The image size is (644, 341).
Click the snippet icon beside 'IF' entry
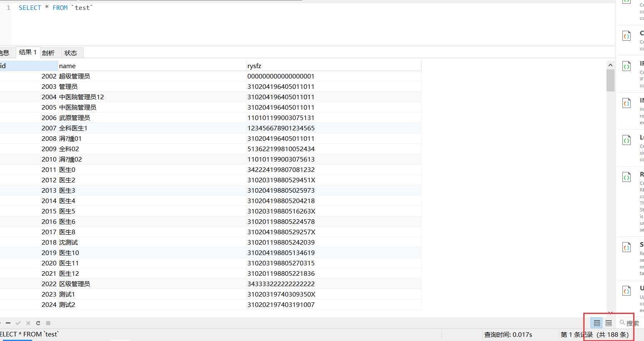627,66
